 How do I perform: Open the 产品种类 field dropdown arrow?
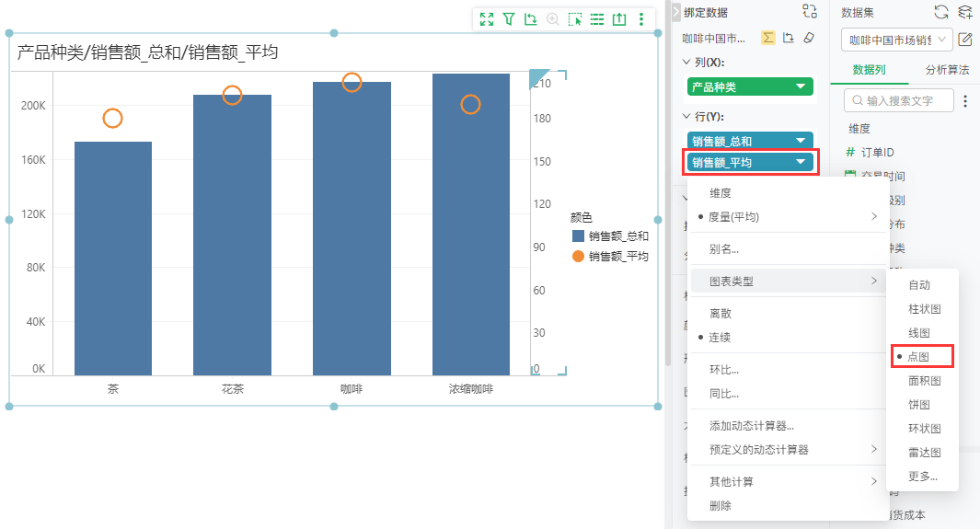tap(801, 86)
